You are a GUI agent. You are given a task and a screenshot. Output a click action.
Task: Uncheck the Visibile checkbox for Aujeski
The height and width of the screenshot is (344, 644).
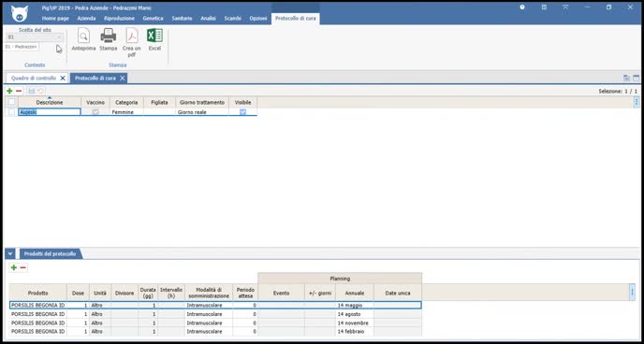(x=242, y=112)
